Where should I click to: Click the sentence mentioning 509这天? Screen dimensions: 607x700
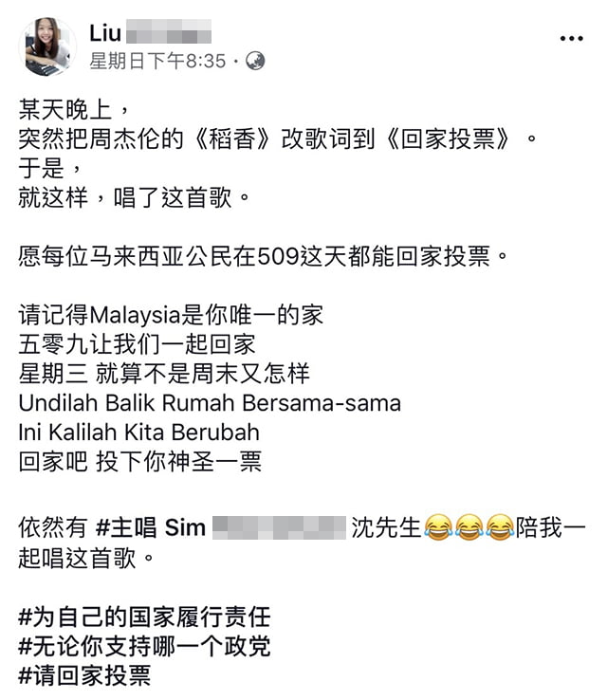[x=264, y=256]
